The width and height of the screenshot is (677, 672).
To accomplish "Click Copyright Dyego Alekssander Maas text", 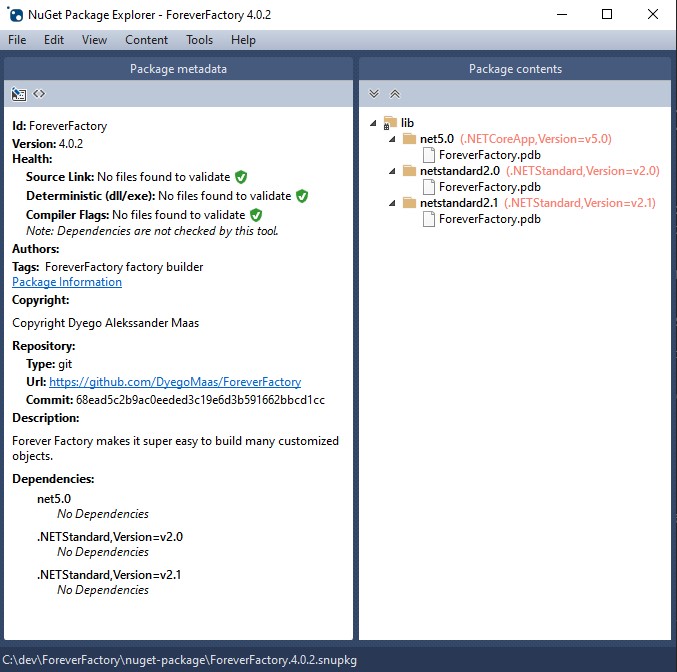I will [105, 323].
